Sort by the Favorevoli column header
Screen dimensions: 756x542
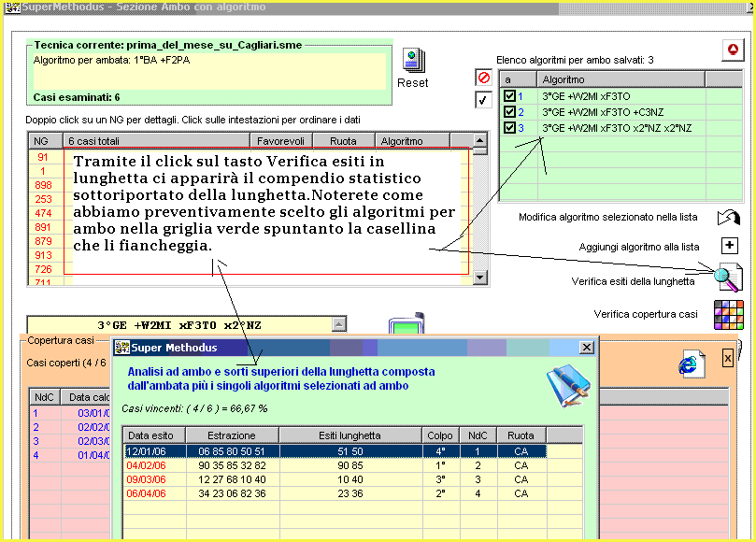281,141
